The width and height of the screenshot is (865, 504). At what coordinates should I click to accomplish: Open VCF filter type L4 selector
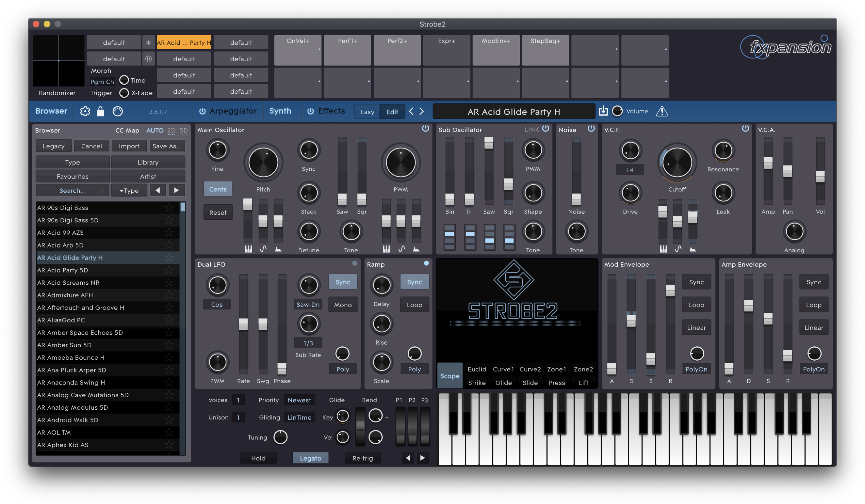point(629,170)
